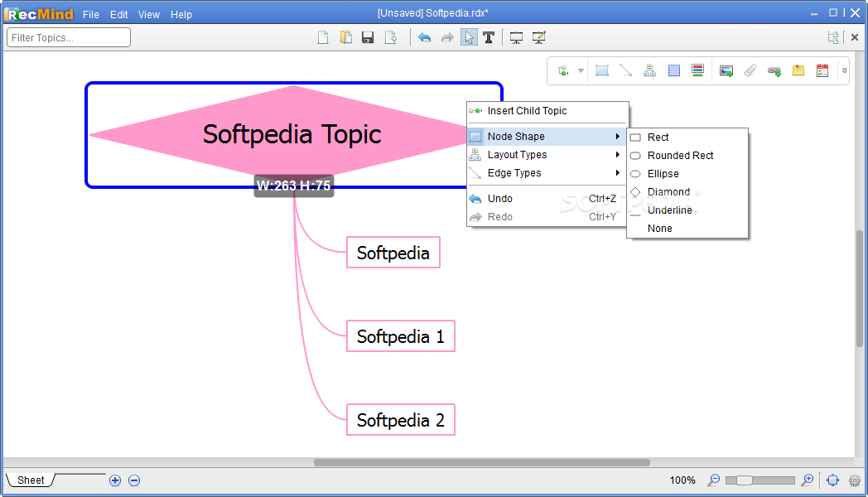The height and width of the screenshot is (497, 868).
Task: Expand floating toolbar with double chevron
Action: [844, 71]
